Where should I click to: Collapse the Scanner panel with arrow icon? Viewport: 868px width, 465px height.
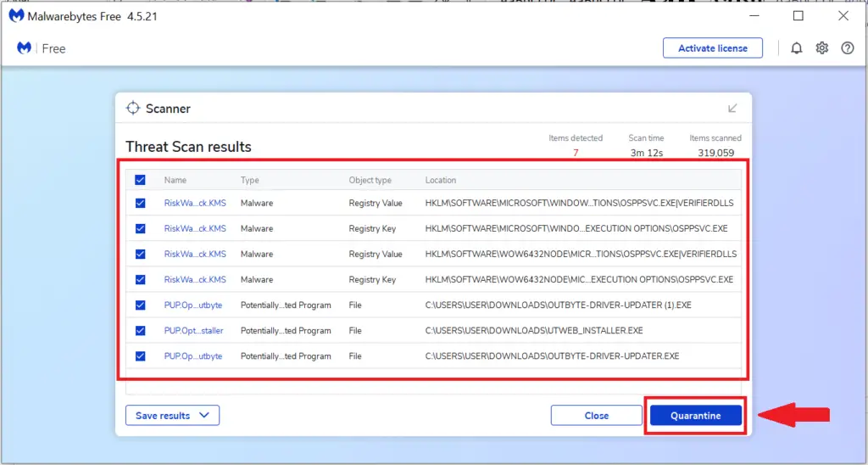point(732,108)
